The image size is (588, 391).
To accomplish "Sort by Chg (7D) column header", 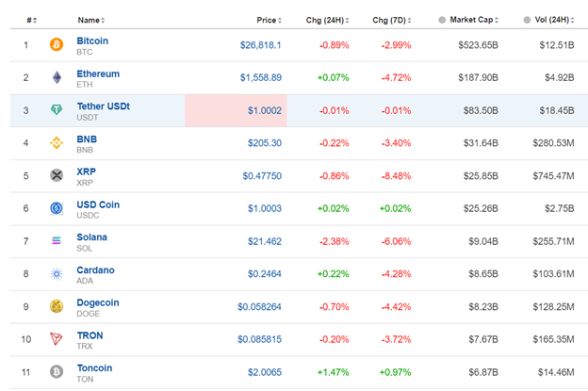I will click(x=393, y=19).
